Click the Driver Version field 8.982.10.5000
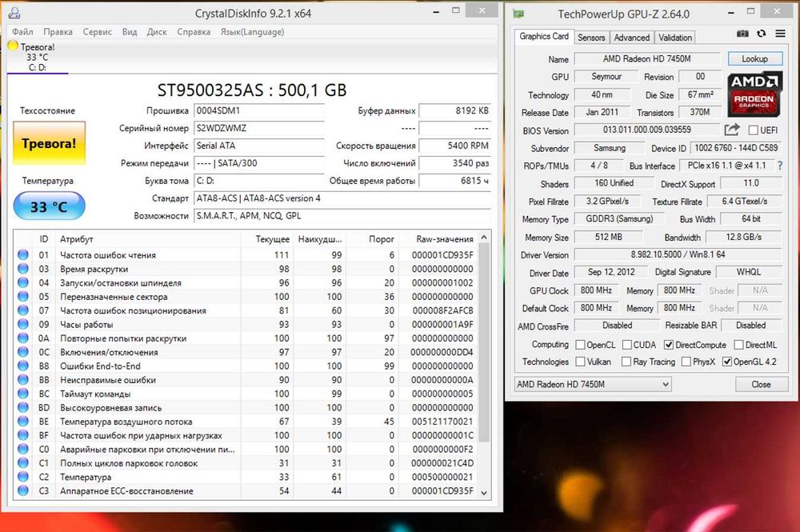 coord(678,254)
